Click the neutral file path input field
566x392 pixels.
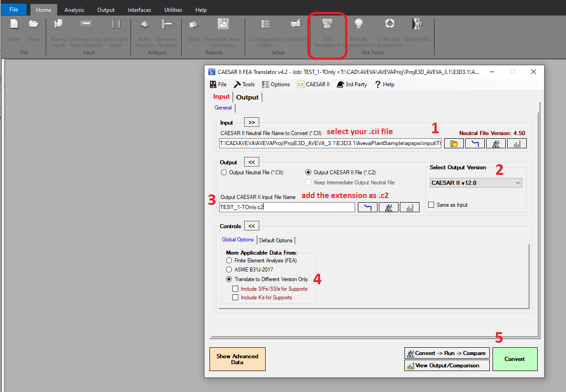pos(330,143)
